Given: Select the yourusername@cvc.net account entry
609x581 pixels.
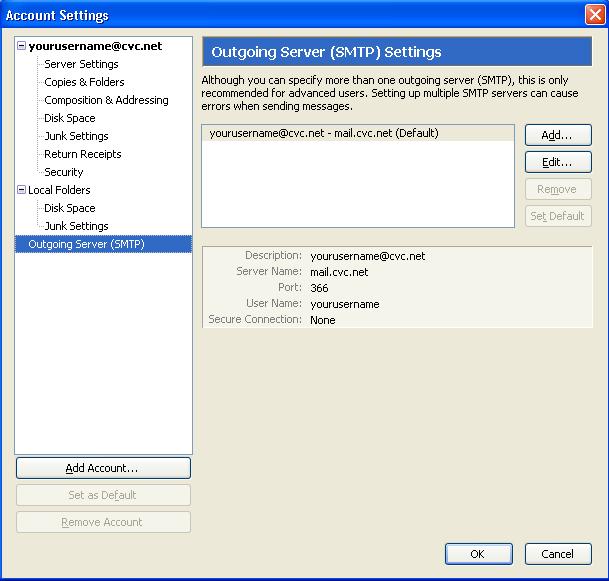Looking at the screenshot, I should [x=95, y=46].
